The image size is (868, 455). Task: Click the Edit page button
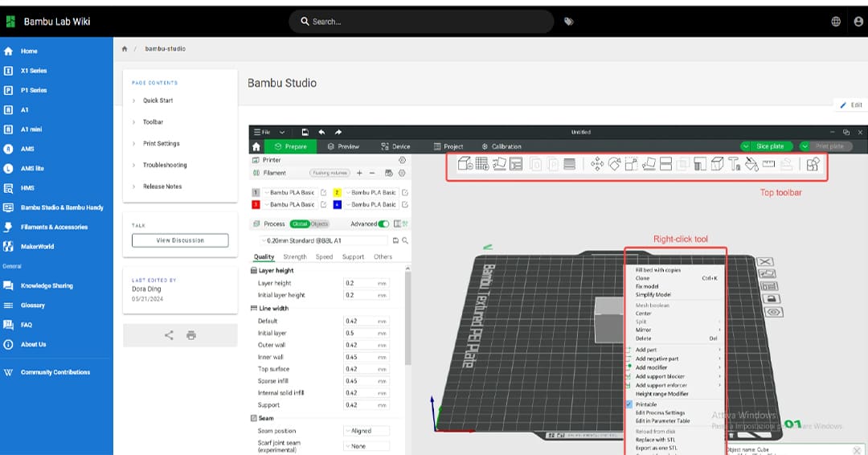tap(851, 105)
